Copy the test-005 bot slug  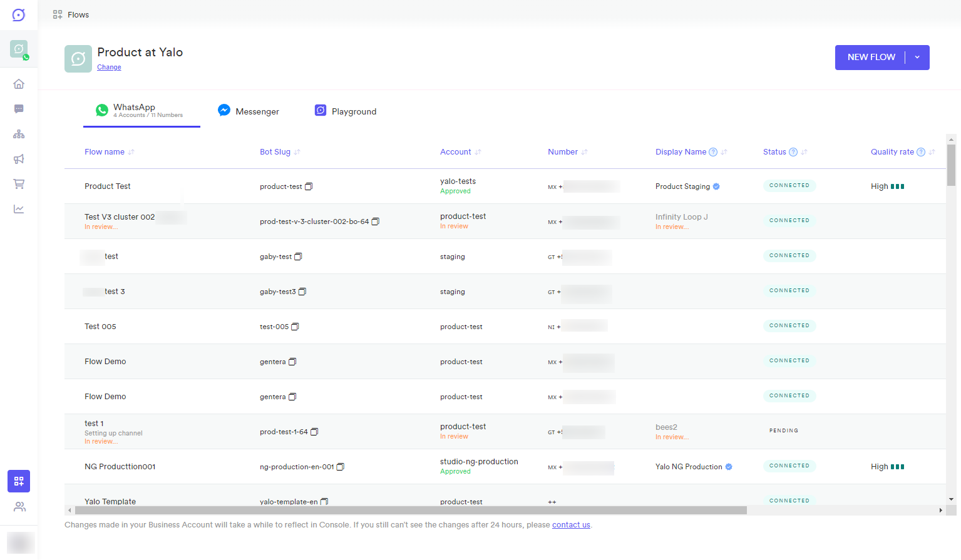[295, 327]
